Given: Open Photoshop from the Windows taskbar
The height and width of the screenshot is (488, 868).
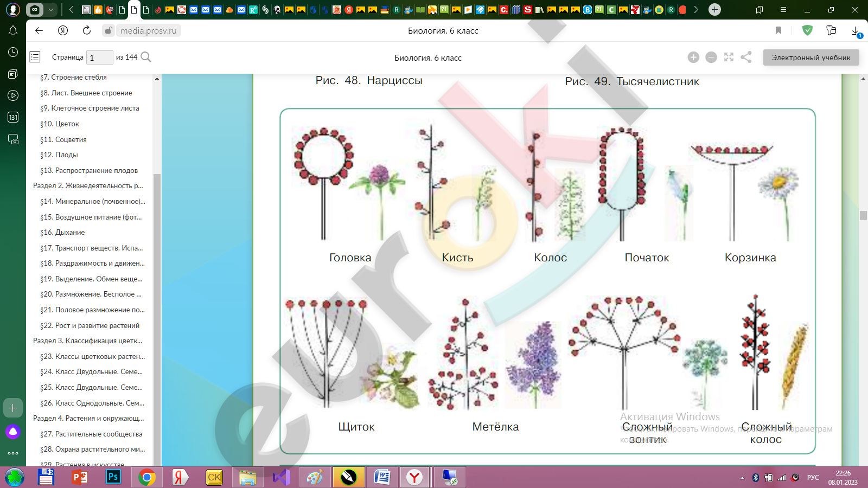Looking at the screenshot, I should click(113, 477).
